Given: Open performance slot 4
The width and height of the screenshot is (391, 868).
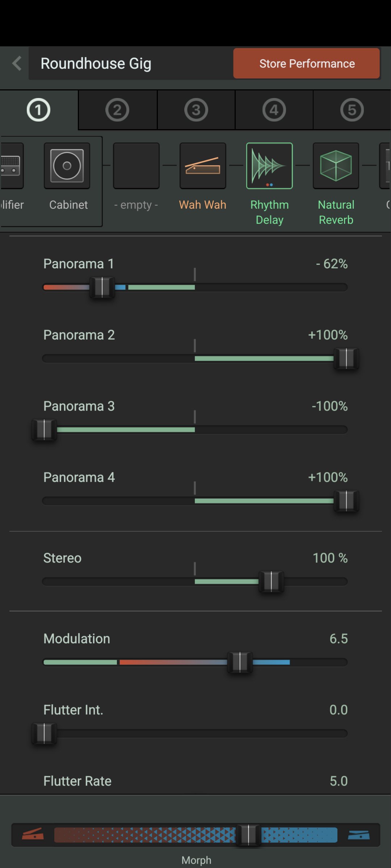Looking at the screenshot, I should tap(274, 110).
